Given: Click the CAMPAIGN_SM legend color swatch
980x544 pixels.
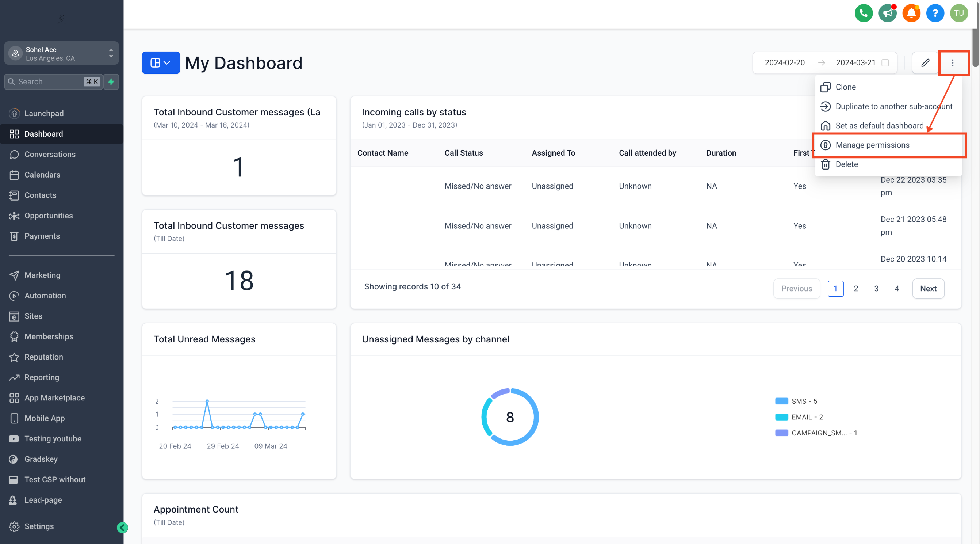Looking at the screenshot, I should (x=781, y=433).
